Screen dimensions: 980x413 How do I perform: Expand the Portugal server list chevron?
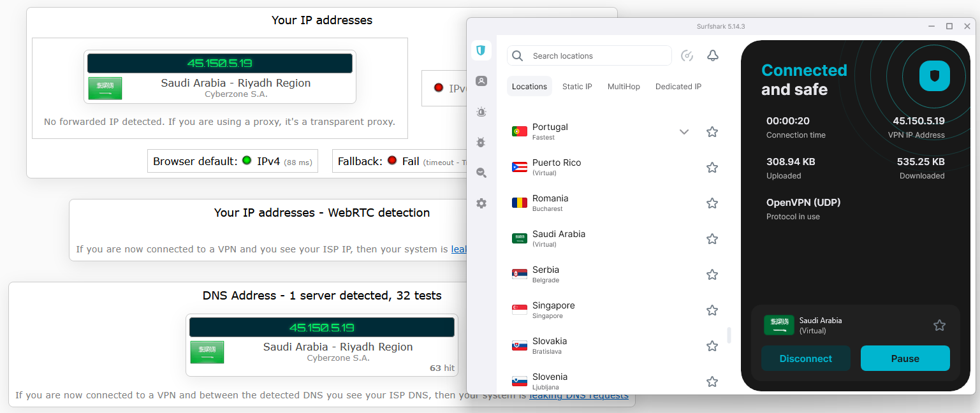(684, 132)
